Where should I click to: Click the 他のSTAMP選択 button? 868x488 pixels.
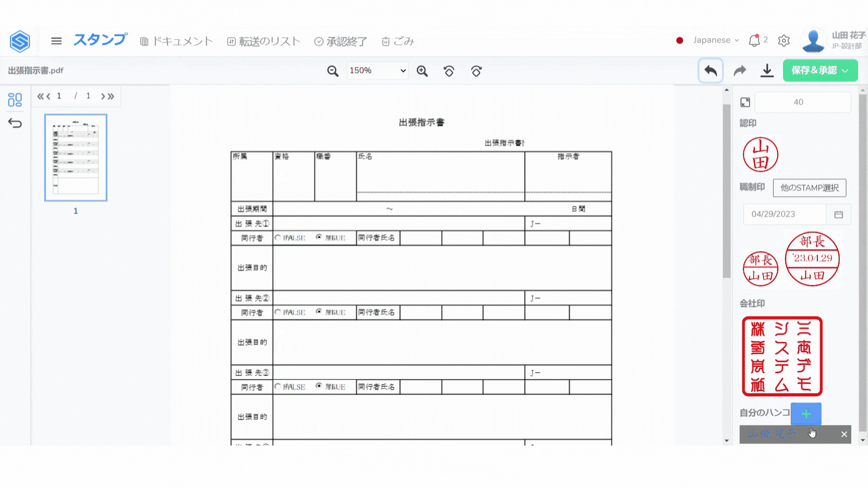click(x=809, y=188)
